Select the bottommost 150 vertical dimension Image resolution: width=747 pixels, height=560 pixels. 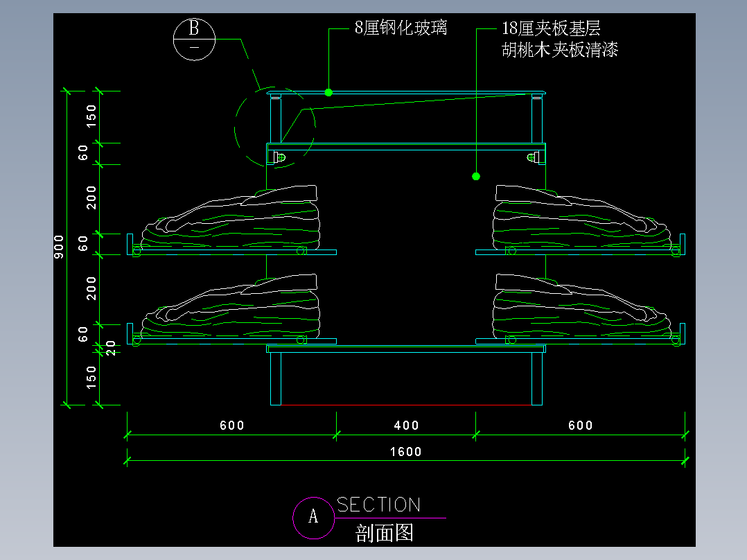tap(91, 378)
